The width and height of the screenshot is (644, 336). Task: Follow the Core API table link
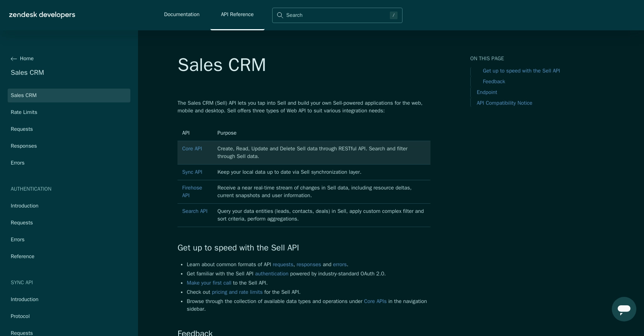click(192, 149)
